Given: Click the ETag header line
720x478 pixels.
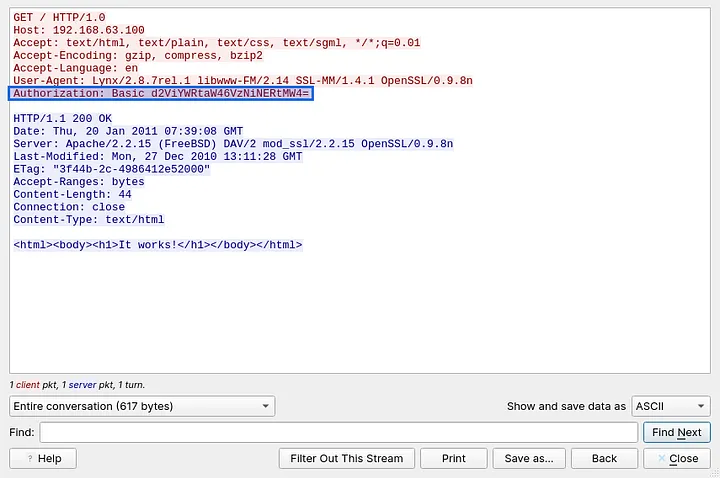Looking at the screenshot, I should click(112, 169).
